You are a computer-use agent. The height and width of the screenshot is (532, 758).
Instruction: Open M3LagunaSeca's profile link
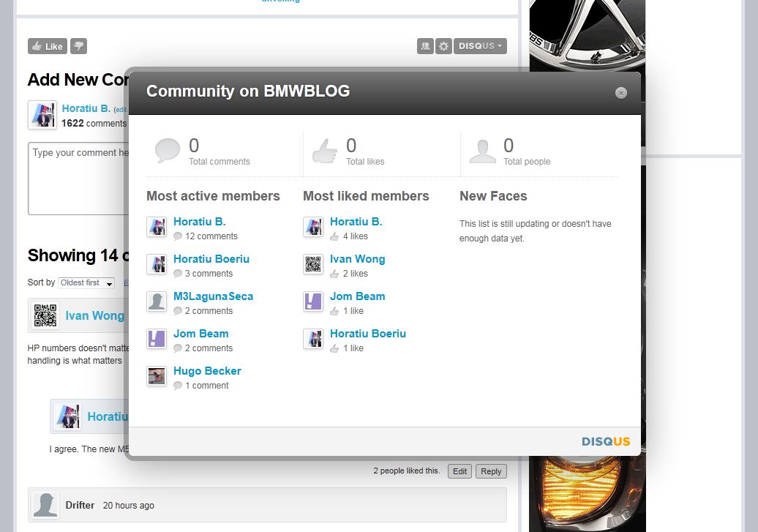pos(213,296)
